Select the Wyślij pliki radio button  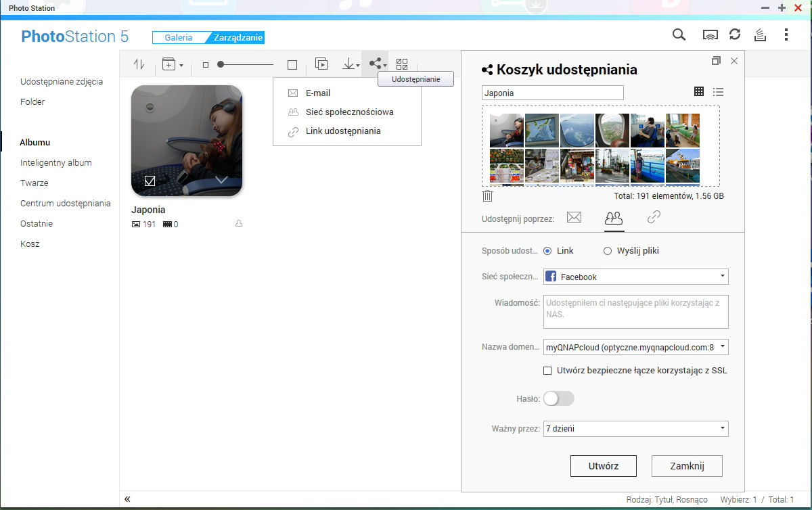[x=607, y=251]
